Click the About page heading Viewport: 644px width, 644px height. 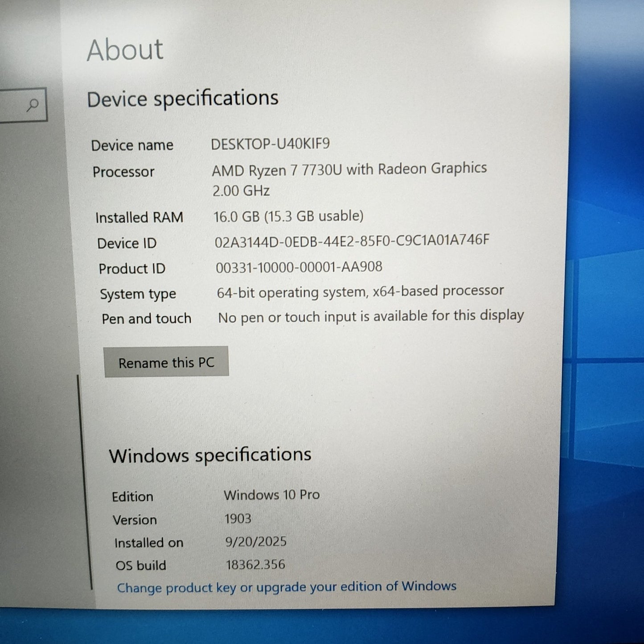125,49
